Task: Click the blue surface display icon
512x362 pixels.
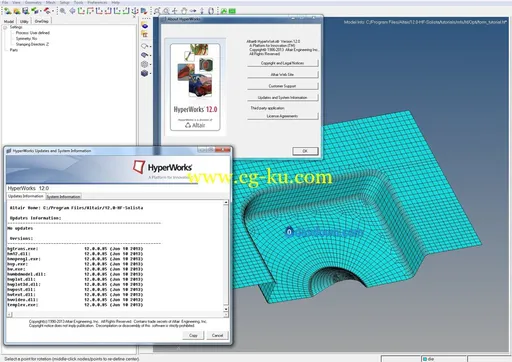Action: [145, 55]
